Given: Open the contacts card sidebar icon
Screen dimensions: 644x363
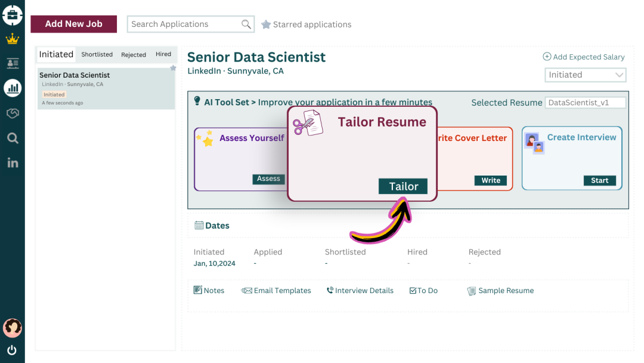Looking at the screenshot, I should tap(13, 63).
